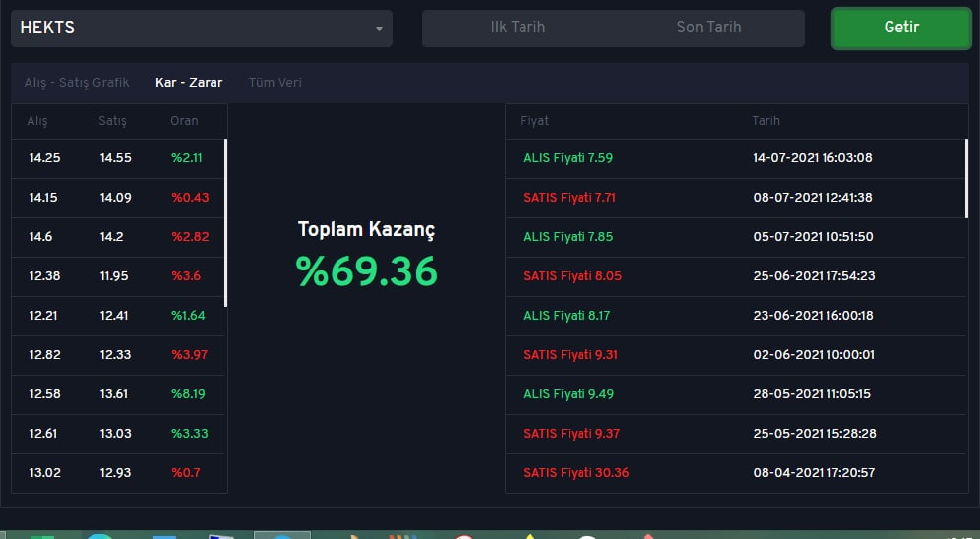Set the Ilk Tarih start date field

click(x=518, y=28)
